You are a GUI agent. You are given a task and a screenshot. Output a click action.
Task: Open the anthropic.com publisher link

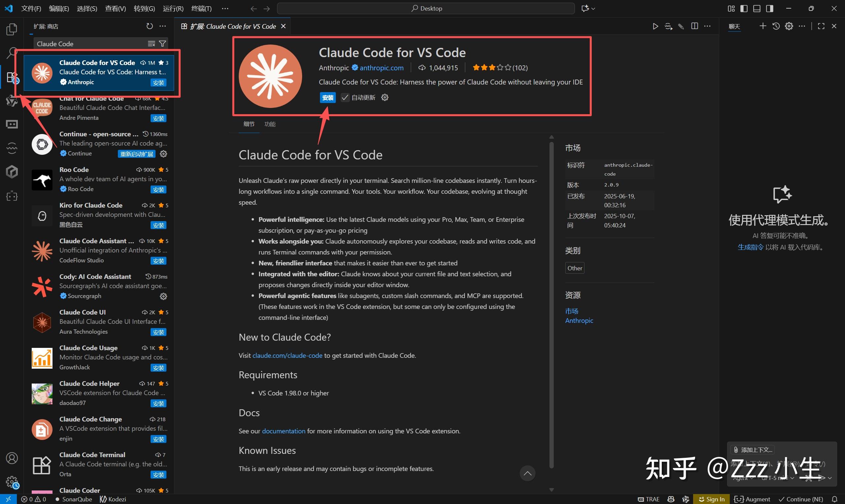pyautogui.click(x=382, y=68)
